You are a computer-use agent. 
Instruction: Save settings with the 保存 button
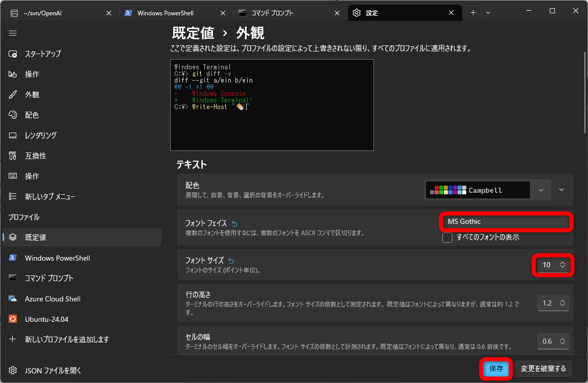[x=495, y=369]
